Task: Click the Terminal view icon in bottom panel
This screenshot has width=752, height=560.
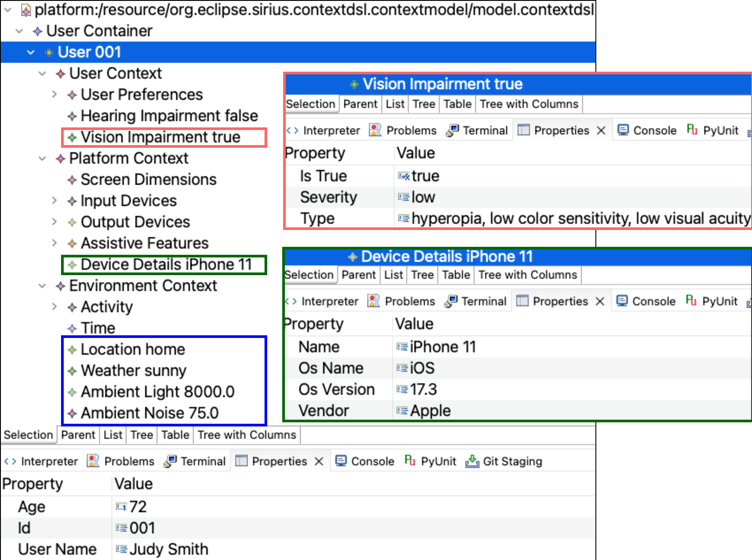Action: coord(170,461)
